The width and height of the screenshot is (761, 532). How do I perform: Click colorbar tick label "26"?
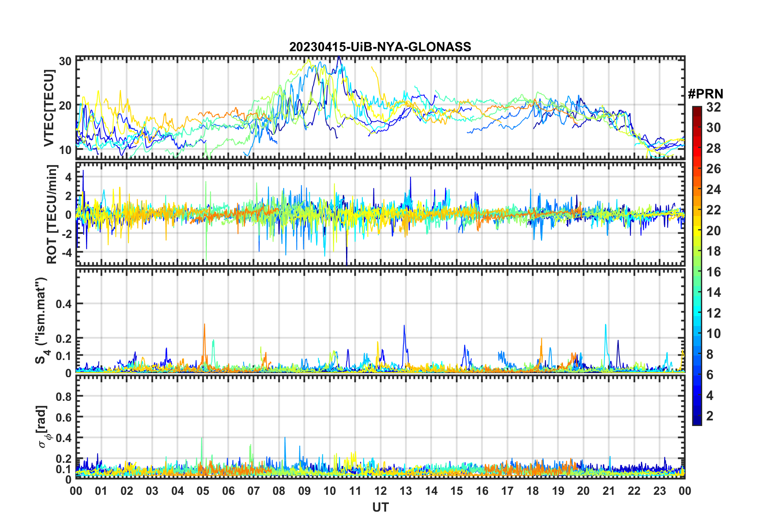tap(713, 169)
